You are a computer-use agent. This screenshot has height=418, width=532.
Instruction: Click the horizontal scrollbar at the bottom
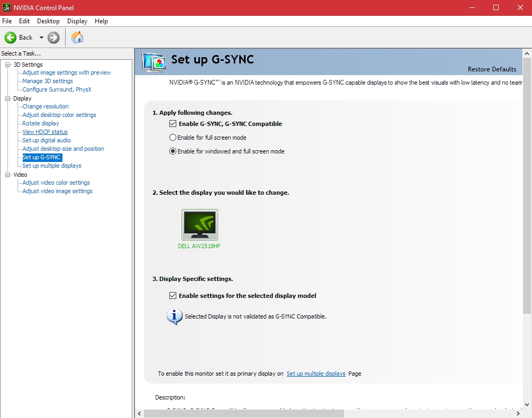pyautogui.click(x=318, y=413)
